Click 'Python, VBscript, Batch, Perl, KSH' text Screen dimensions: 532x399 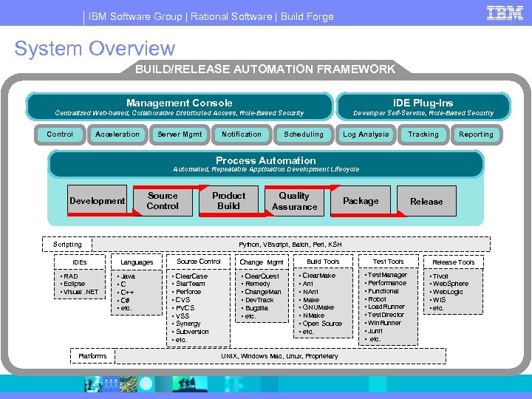(x=290, y=245)
